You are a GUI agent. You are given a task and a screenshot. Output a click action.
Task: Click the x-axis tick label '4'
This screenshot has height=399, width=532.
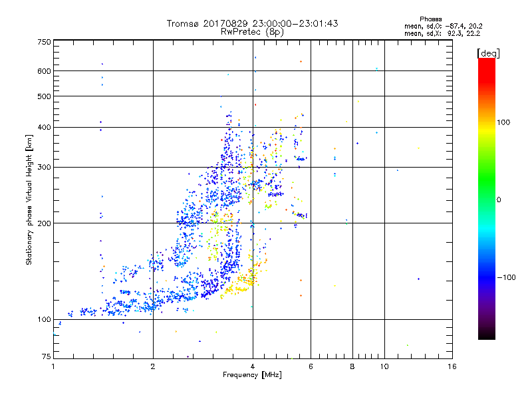253,366
